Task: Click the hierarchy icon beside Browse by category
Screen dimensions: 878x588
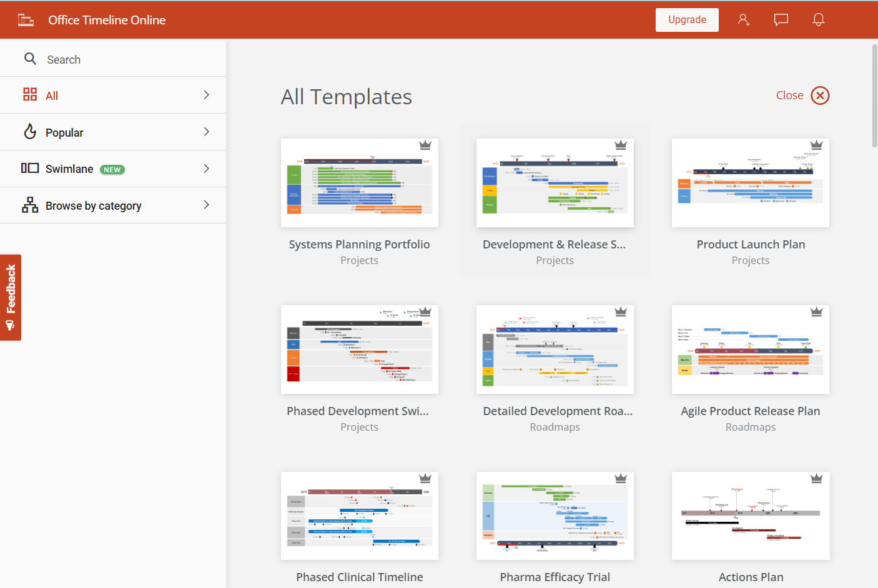Action: point(30,205)
